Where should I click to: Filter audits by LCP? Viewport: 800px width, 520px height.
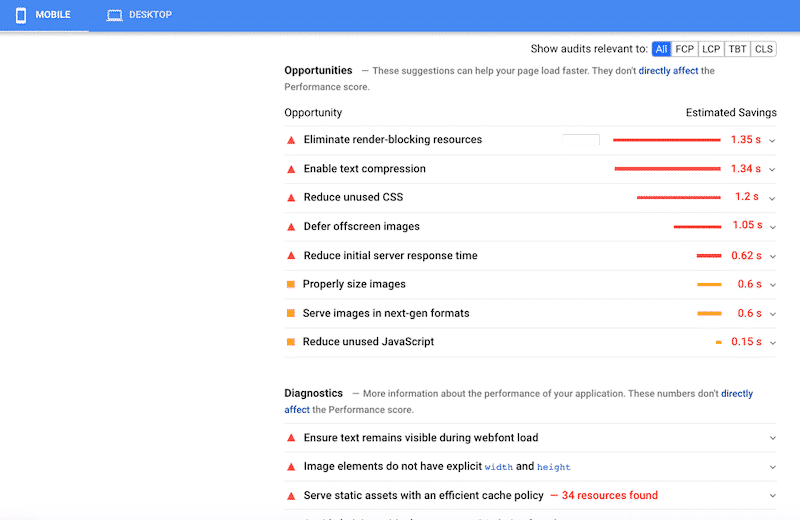[x=711, y=49]
